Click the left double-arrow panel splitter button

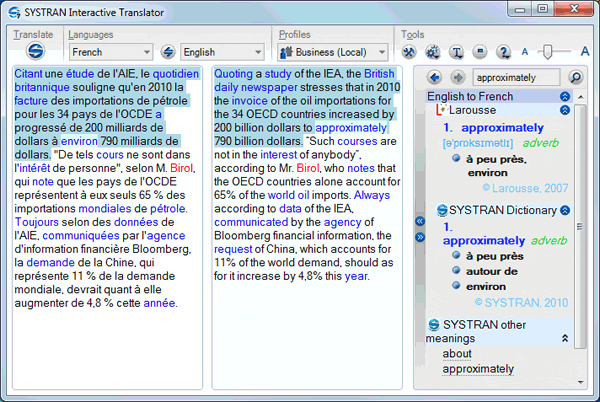420,221
